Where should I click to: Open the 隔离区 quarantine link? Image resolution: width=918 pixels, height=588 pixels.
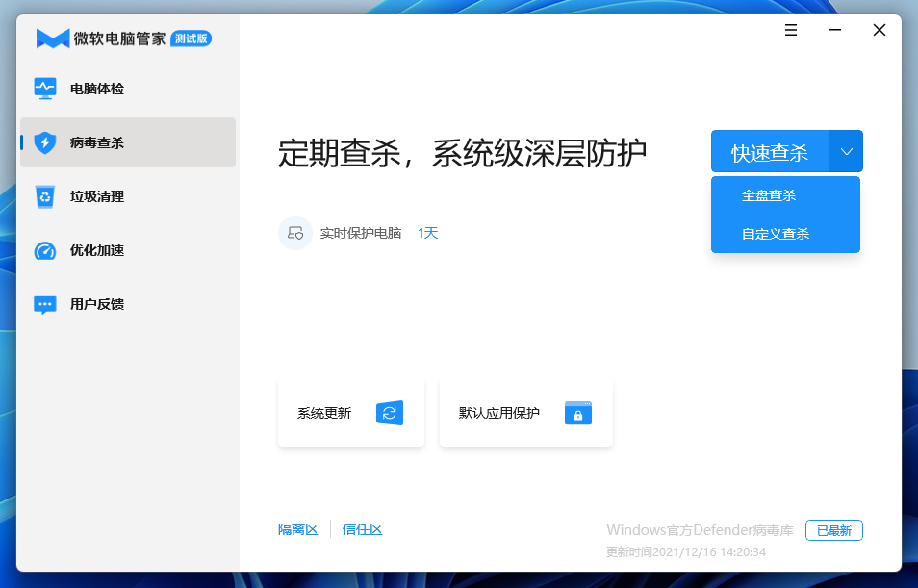[298, 530]
